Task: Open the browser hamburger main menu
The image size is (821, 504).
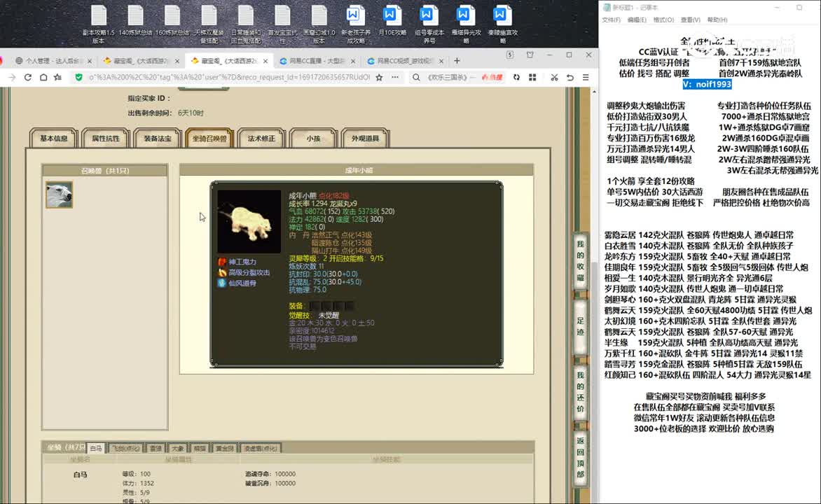Action: [x=586, y=78]
